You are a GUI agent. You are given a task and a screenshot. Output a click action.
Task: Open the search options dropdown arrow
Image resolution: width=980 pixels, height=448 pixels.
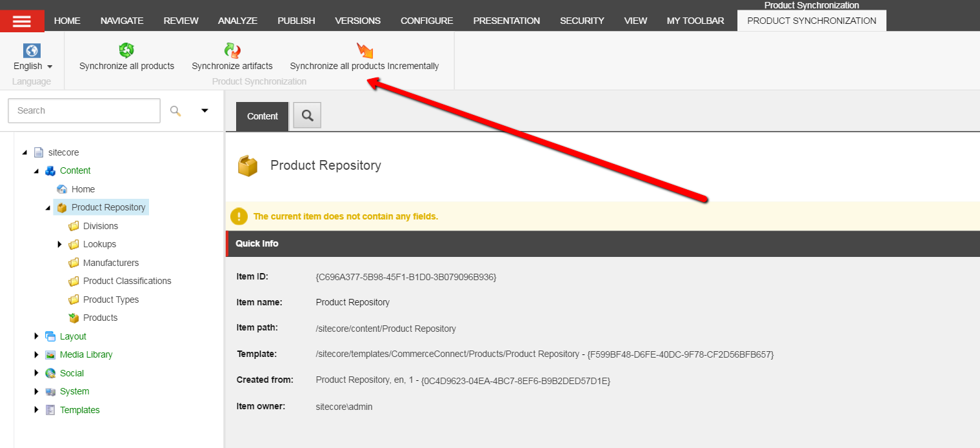coord(205,110)
